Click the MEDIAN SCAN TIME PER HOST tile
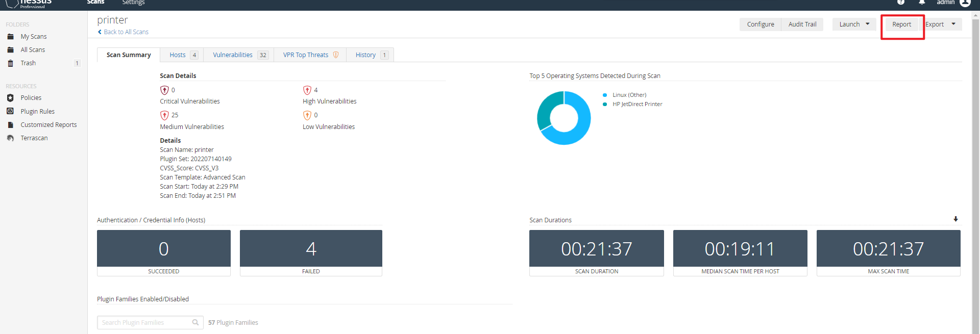The height and width of the screenshot is (334, 980). (x=740, y=253)
